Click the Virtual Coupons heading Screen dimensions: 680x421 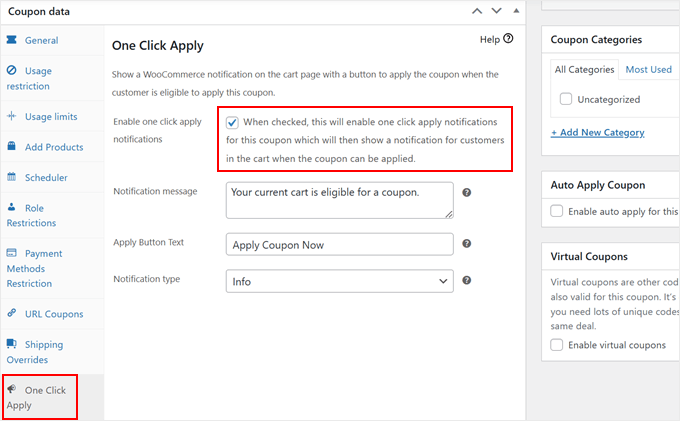point(589,256)
